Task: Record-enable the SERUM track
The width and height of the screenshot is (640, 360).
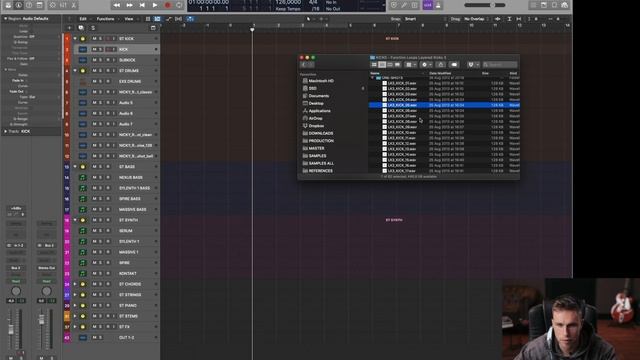Action: [x=107, y=231]
